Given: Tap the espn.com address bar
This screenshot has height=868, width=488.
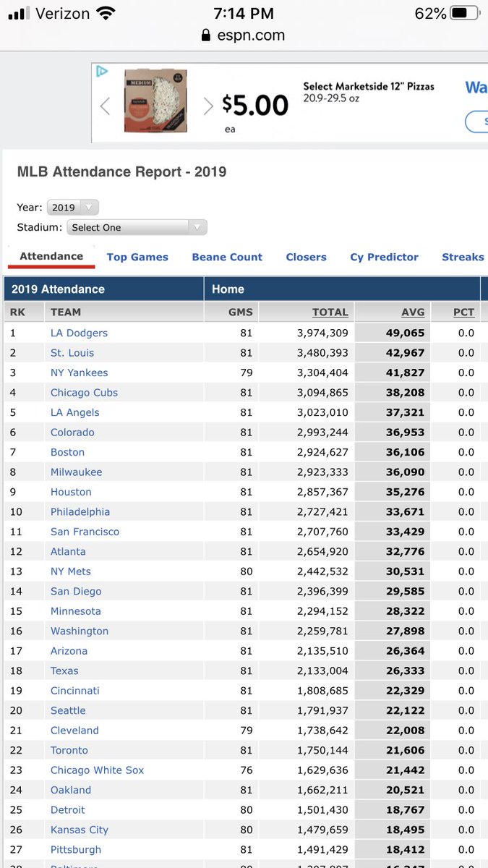Looking at the screenshot, I should click(244, 35).
